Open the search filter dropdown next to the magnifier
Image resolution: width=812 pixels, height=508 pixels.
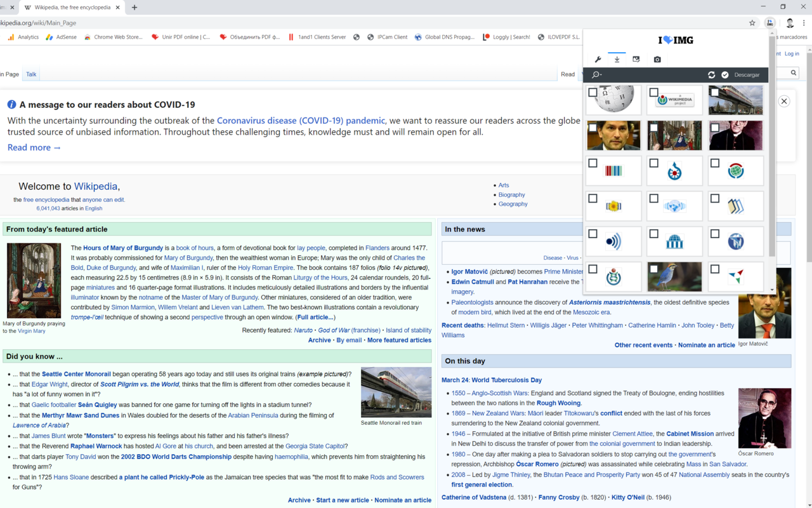(x=601, y=74)
